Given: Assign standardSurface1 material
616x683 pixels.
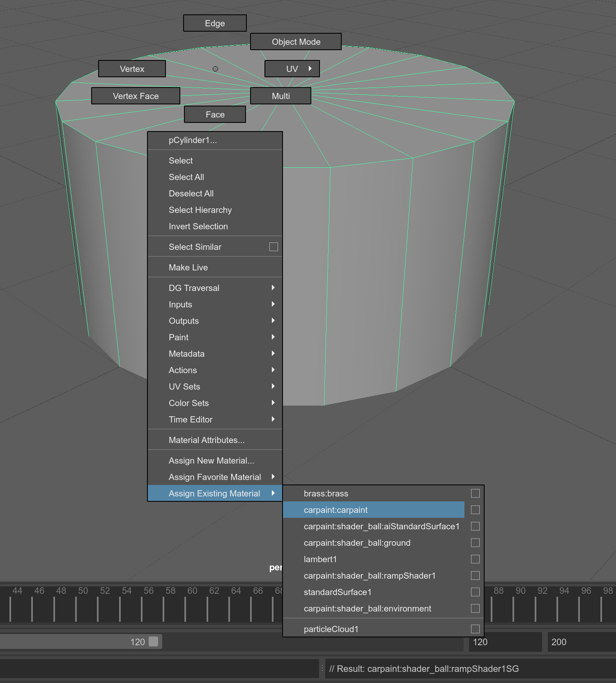Looking at the screenshot, I should tap(374, 592).
